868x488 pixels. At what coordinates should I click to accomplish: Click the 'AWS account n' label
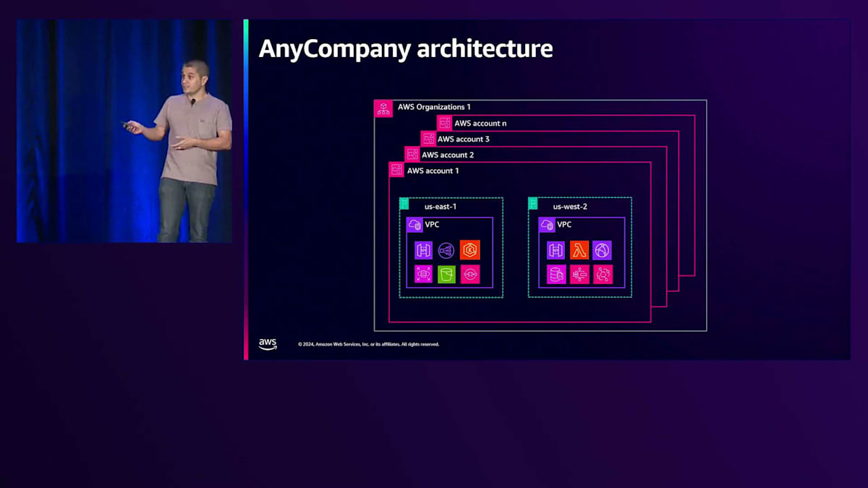pyautogui.click(x=480, y=123)
